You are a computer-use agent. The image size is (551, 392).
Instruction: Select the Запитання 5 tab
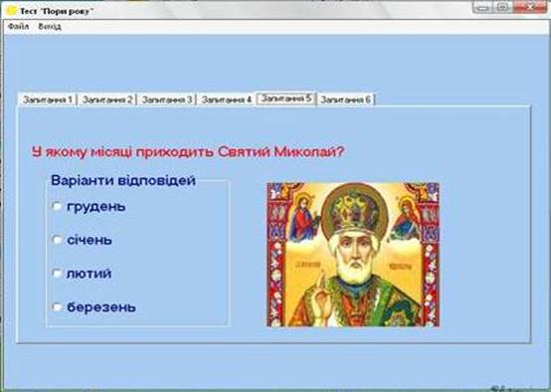coord(286,98)
